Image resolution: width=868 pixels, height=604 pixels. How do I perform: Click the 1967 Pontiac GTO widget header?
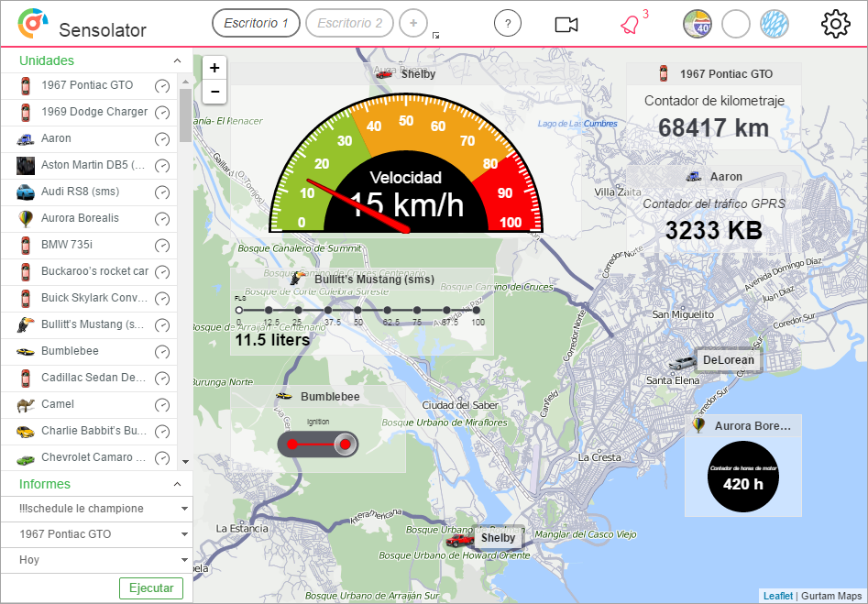(713, 73)
